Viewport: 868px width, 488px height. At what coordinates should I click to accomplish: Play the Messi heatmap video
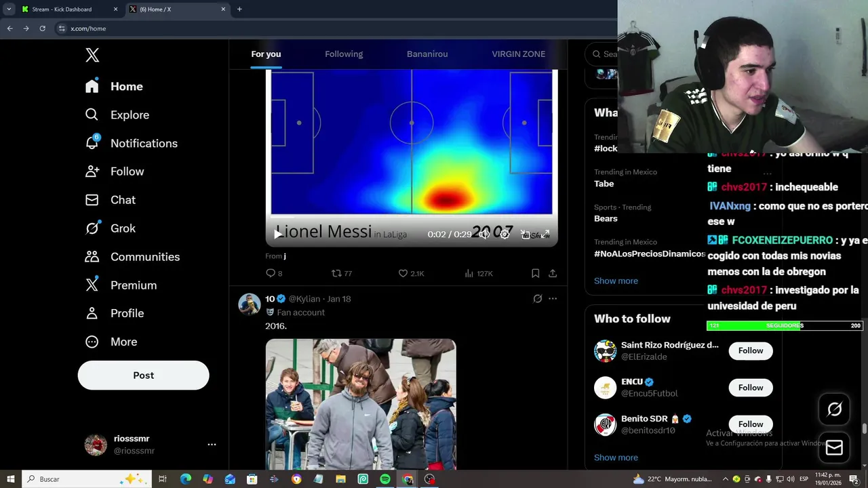coord(278,235)
